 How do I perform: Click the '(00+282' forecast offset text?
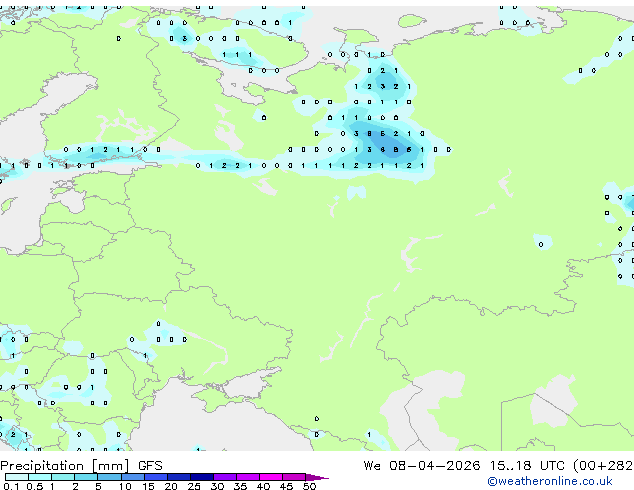602,466
